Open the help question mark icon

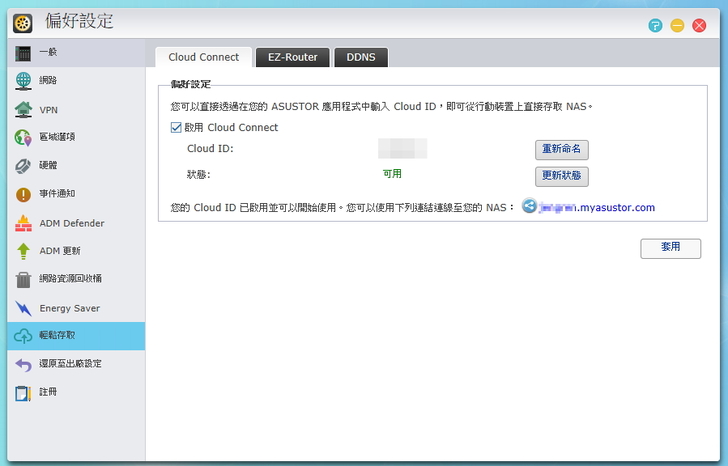(x=655, y=25)
